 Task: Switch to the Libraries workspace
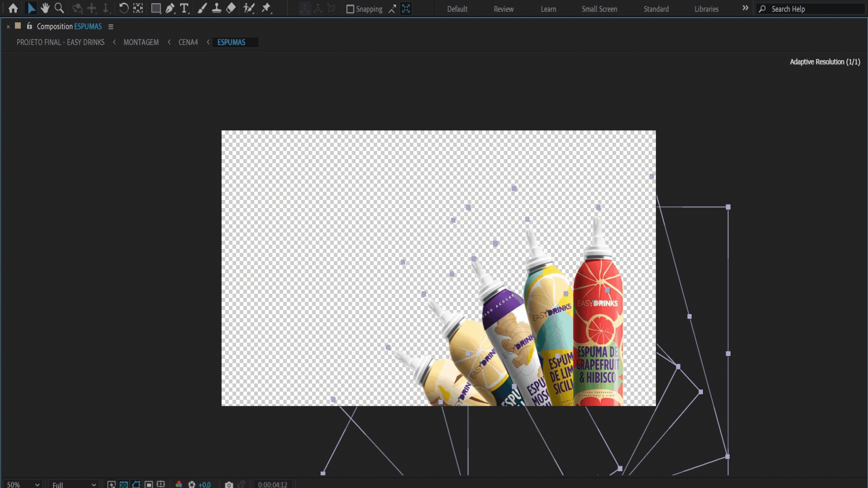pos(707,9)
